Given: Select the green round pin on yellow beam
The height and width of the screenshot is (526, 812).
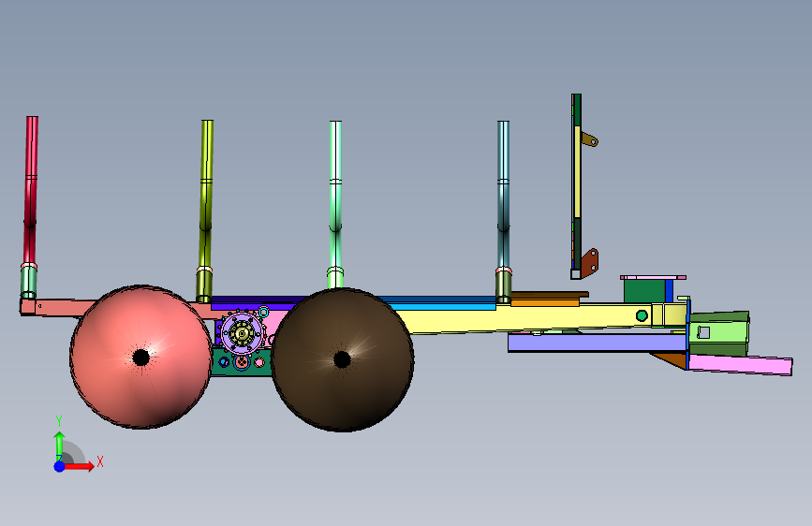Looking at the screenshot, I should pyautogui.click(x=642, y=315).
